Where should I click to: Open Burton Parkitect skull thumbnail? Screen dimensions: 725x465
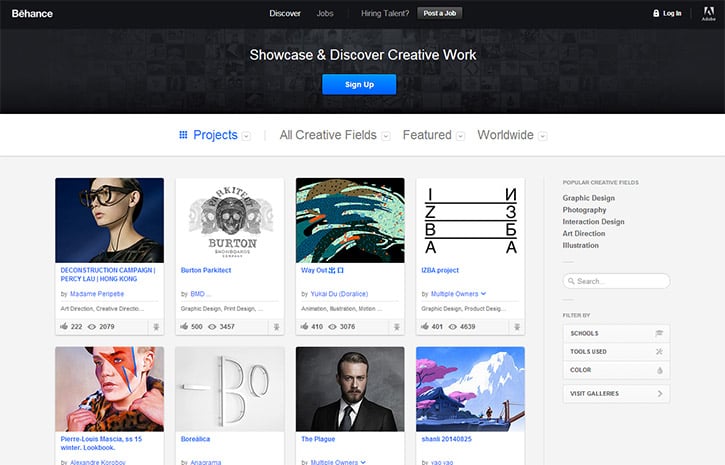coord(230,220)
